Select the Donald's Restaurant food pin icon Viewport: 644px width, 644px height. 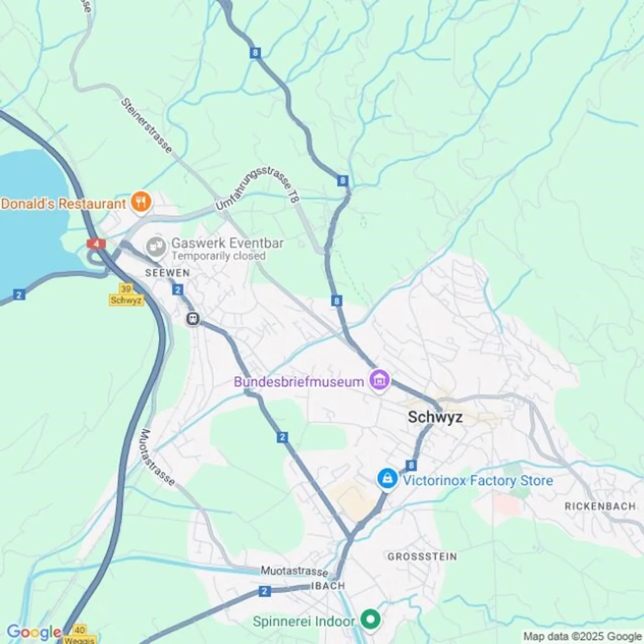pyautogui.click(x=141, y=203)
